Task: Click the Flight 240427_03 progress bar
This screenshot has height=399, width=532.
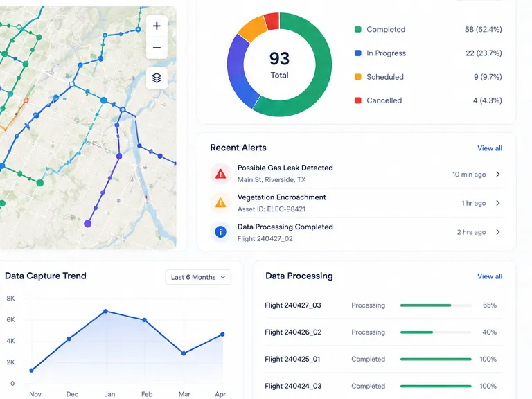Action: click(436, 305)
